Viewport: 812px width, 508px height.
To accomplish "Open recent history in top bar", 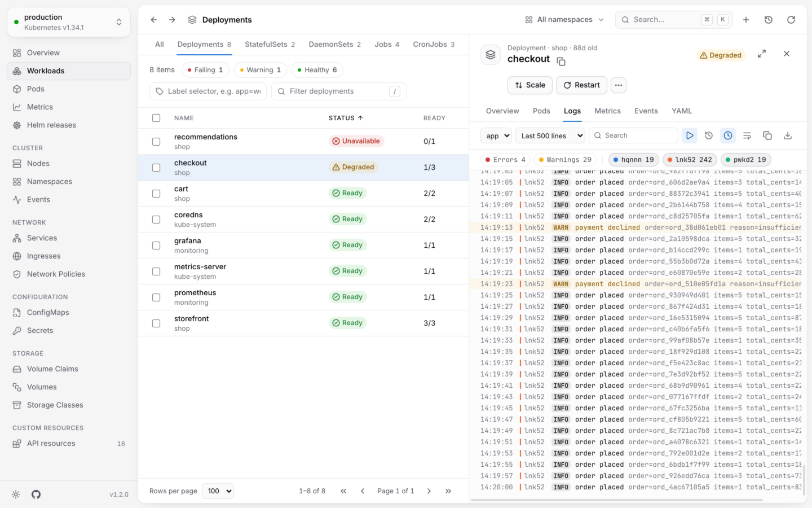I will tap(769, 20).
